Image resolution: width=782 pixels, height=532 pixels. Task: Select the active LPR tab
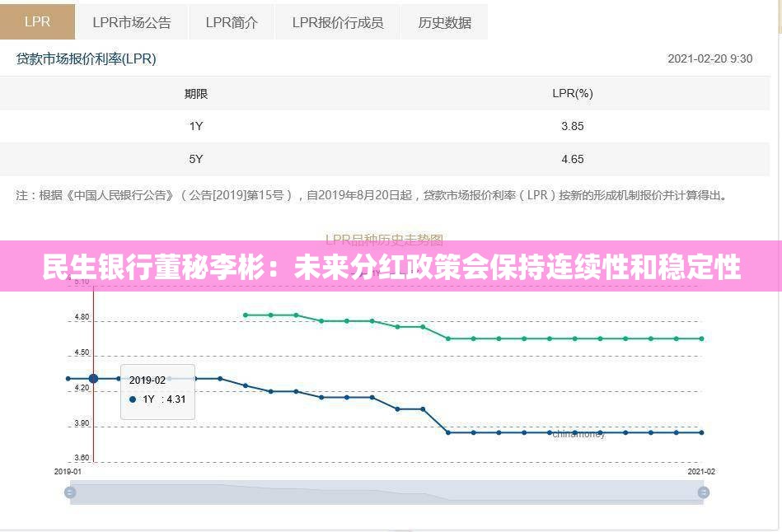pos(37,22)
